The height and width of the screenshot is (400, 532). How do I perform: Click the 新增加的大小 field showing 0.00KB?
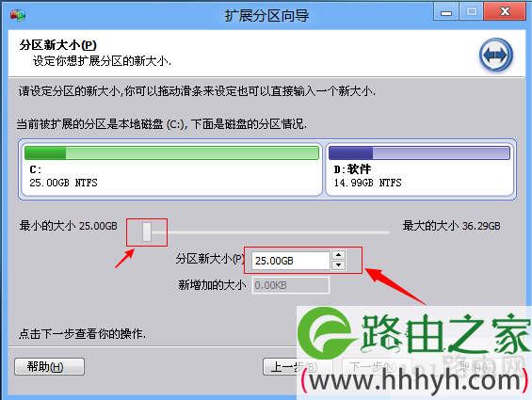[x=290, y=285]
